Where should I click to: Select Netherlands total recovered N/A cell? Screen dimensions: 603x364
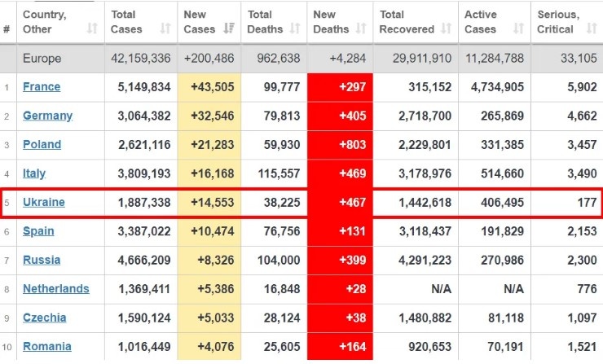coord(416,289)
